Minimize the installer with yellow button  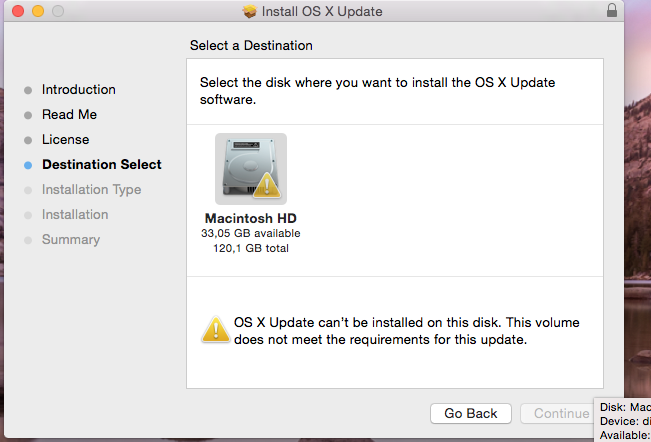[x=38, y=11]
